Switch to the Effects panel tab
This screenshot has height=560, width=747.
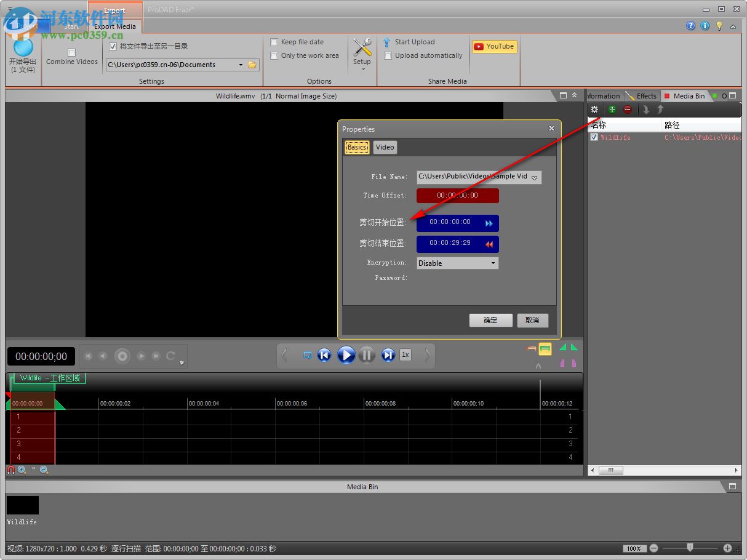(x=642, y=96)
